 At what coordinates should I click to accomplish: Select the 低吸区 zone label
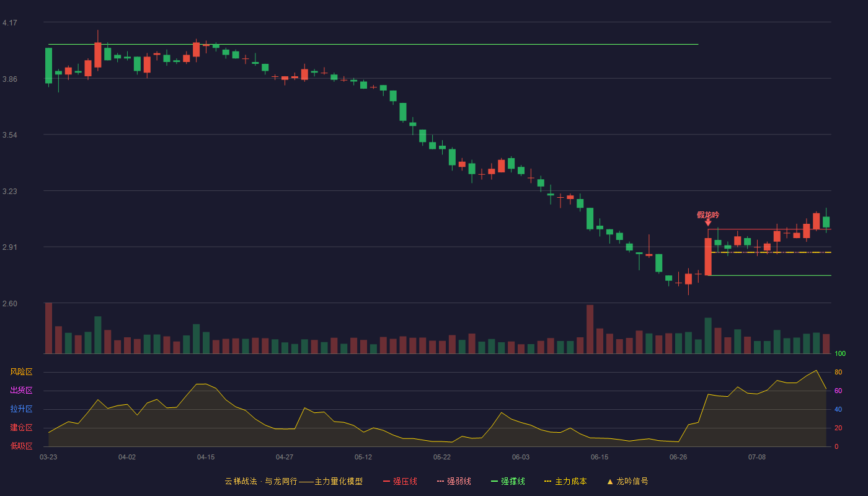coord(21,445)
